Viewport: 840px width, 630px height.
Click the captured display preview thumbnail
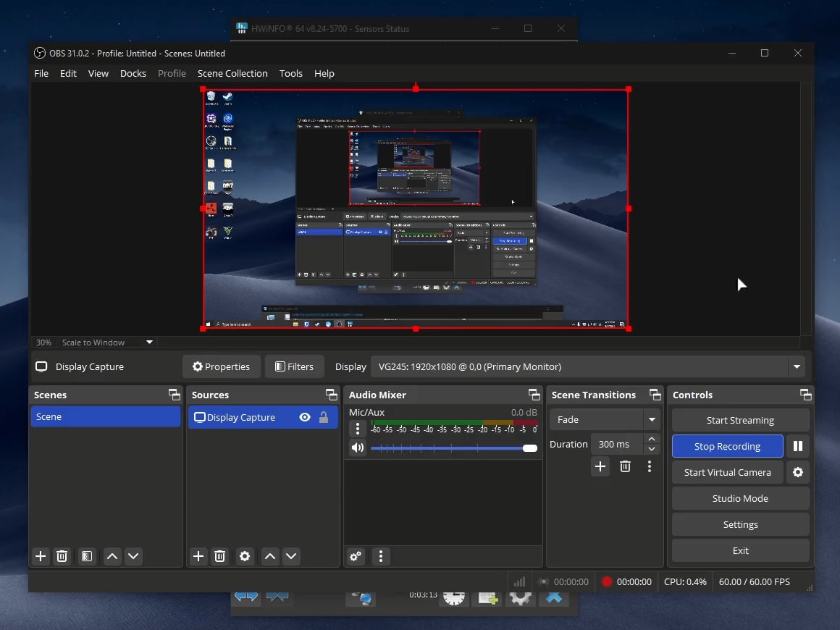tap(416, 209)
